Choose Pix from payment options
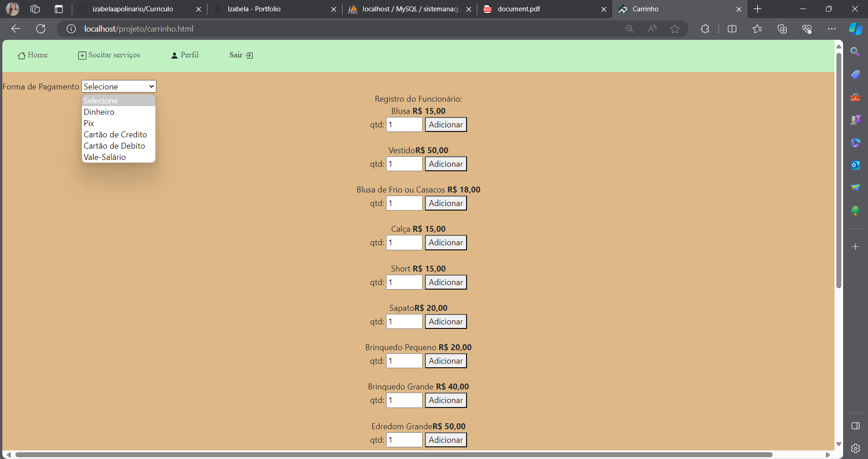Image resolution: width=868 pixels, height=459 pixels. point(89,123)
